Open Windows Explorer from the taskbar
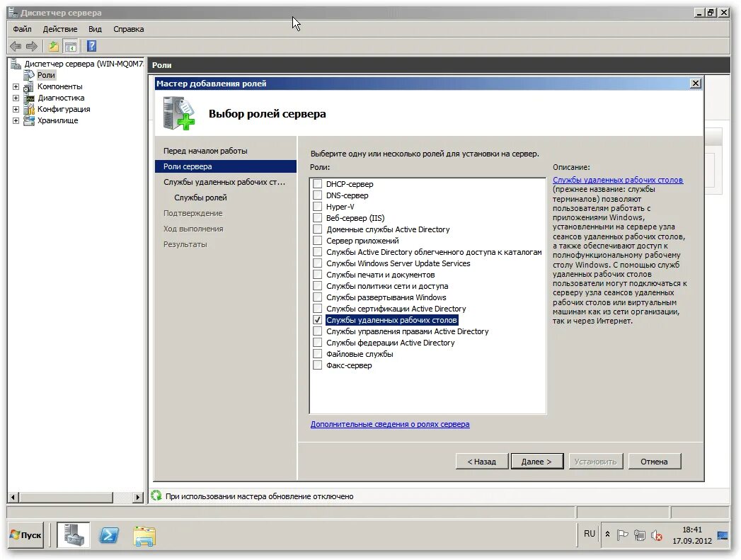The width and height of the screenshot is (741, 560). tap(144, 536)
